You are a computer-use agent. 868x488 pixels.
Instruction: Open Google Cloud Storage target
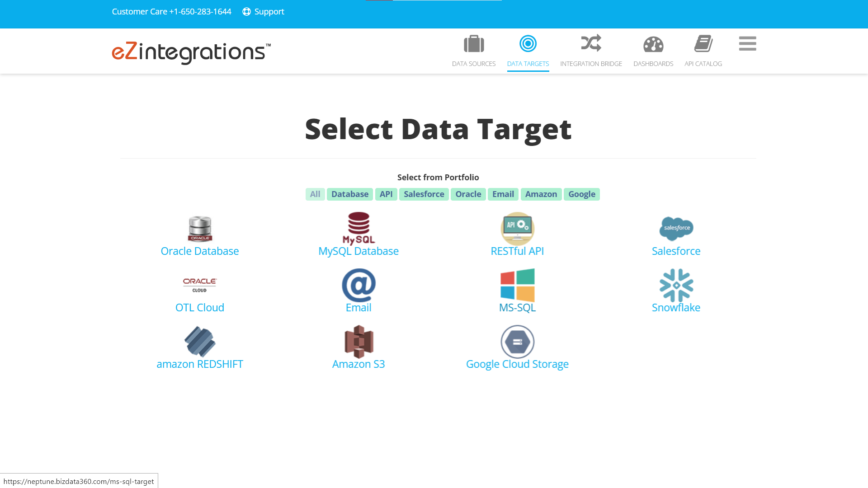[x=517, y=342]
